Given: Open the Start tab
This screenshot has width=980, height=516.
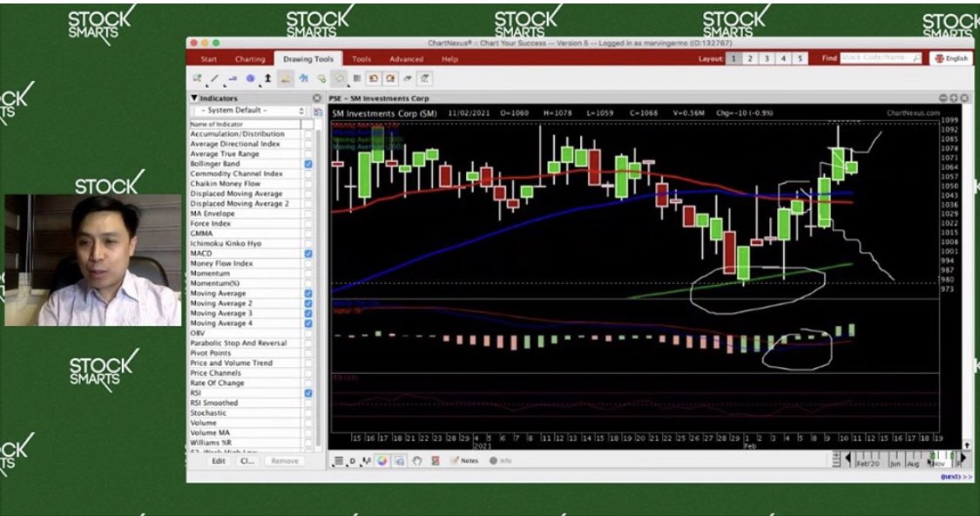Looking at the screenshot, I should (209, 59).
